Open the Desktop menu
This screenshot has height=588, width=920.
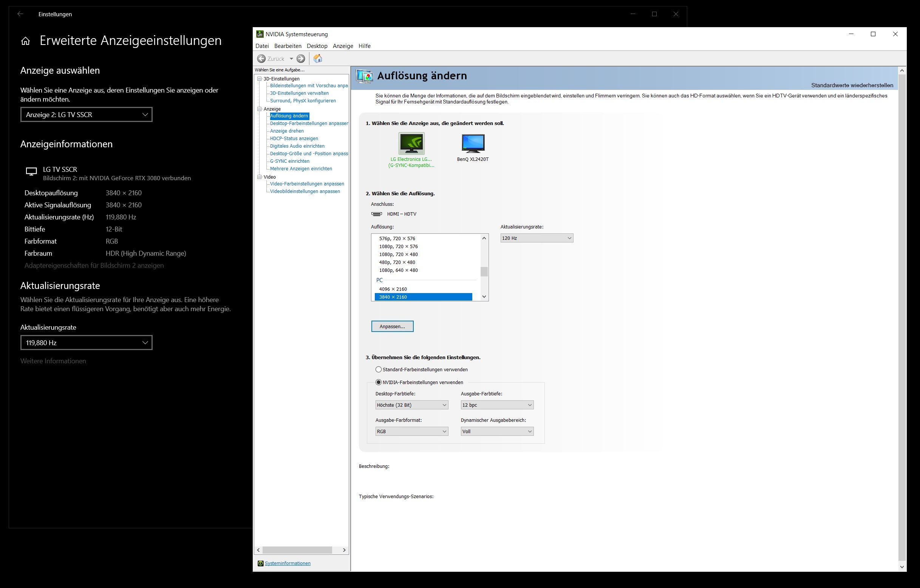click(x=317, y=46)
